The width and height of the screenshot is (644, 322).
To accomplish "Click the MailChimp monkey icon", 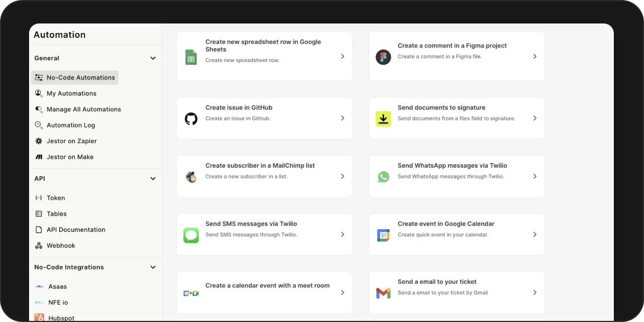I will pyautogui.click(x=191, y=177).
